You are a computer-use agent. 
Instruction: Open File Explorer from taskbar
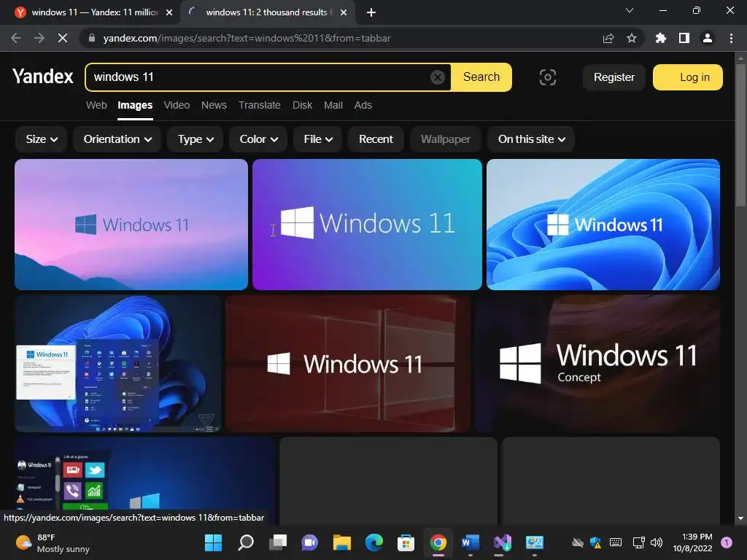coord(342,542)
